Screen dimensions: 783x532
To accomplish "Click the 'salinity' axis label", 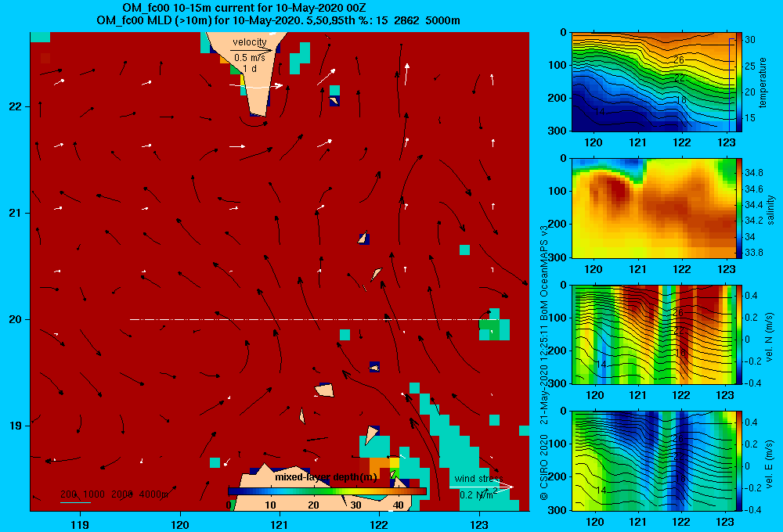I will pos(770,210).
